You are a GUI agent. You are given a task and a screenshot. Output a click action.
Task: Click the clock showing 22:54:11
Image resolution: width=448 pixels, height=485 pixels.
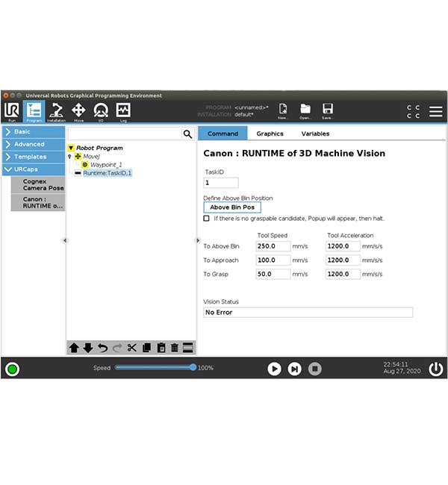(x=396, y=364)
